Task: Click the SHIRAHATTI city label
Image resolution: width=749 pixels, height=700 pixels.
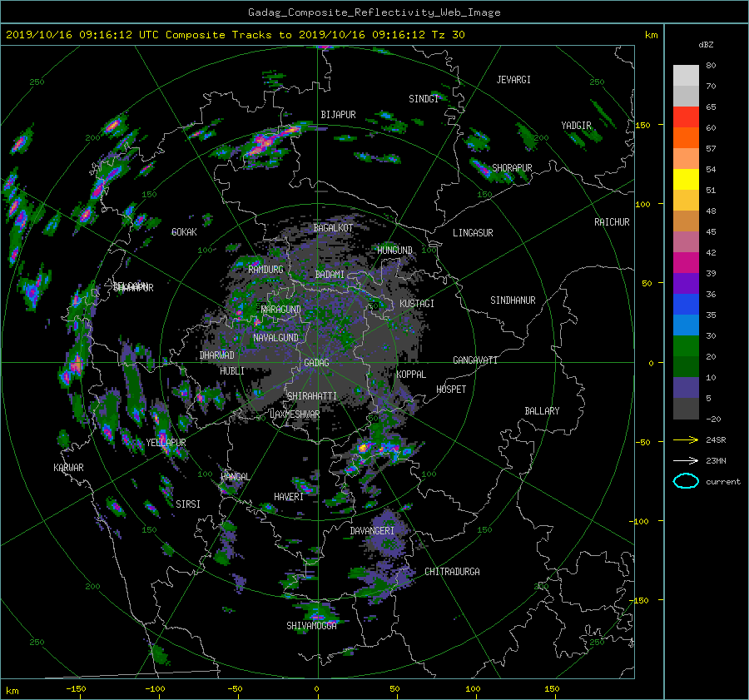Action: coord(312,396)
